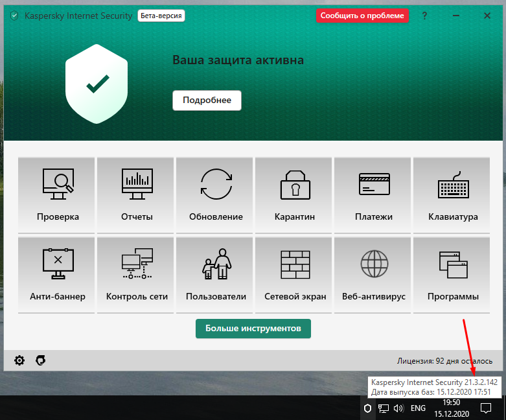The height and width of the screenshot is (420, 506).
Task: Open the Отчеты reports tile
Action: [x=135, y=194]
